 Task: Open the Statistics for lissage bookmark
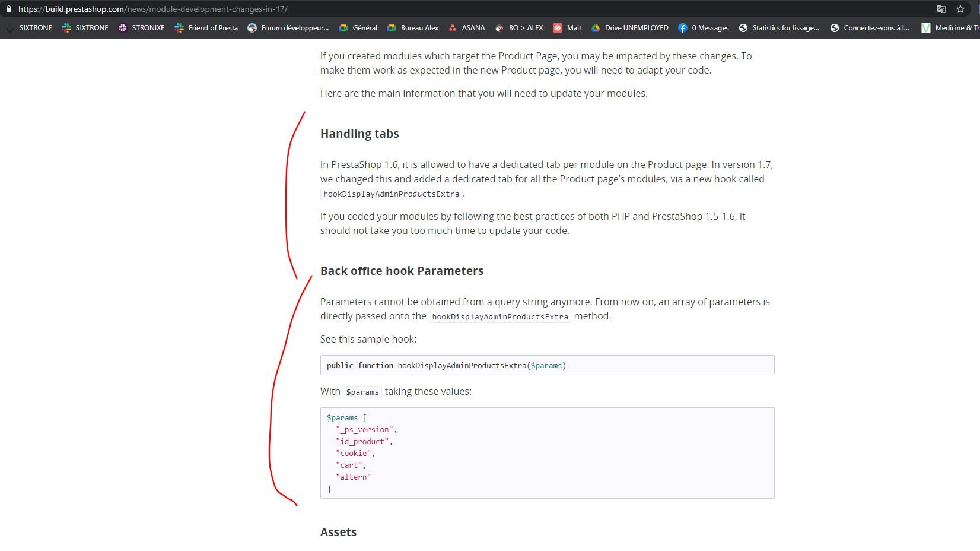point(779,28)
